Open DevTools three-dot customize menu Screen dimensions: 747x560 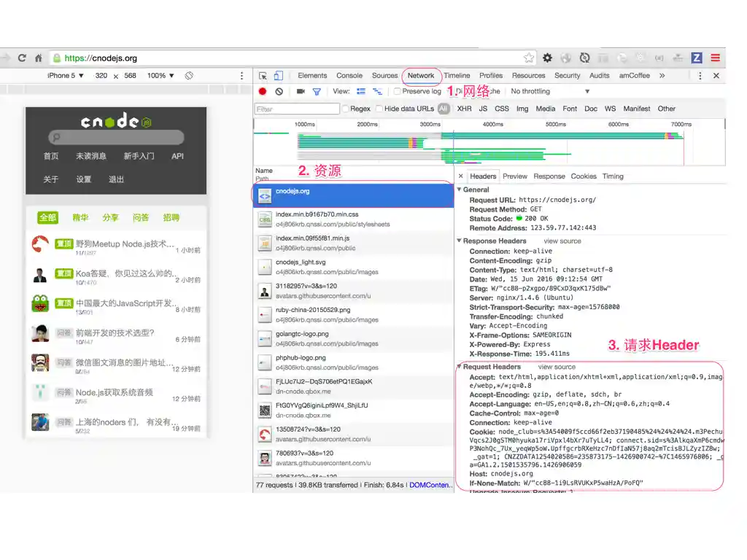pyautogui.click(x=700, y=76)
